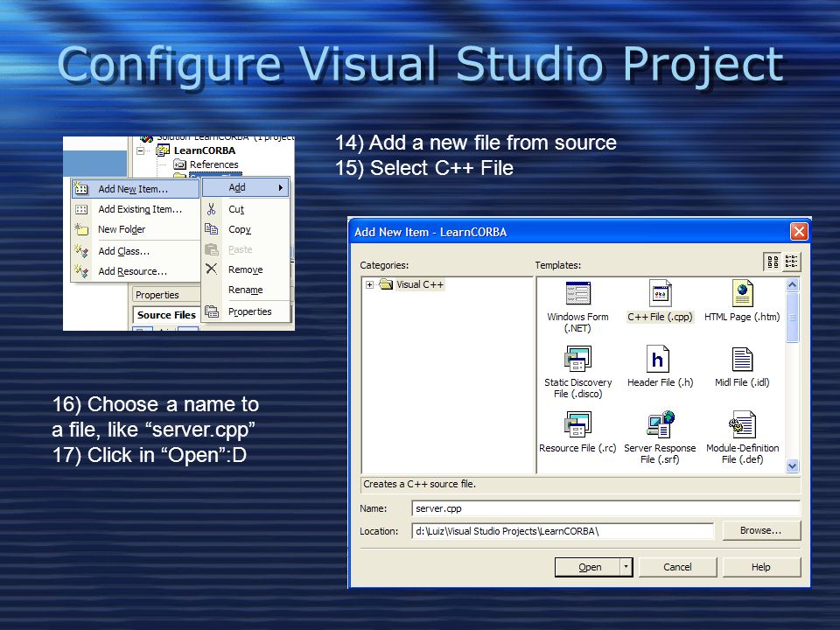Switch templates to large icons view
Viewport: 840px width, 630px height.
(x=773, y=262)
